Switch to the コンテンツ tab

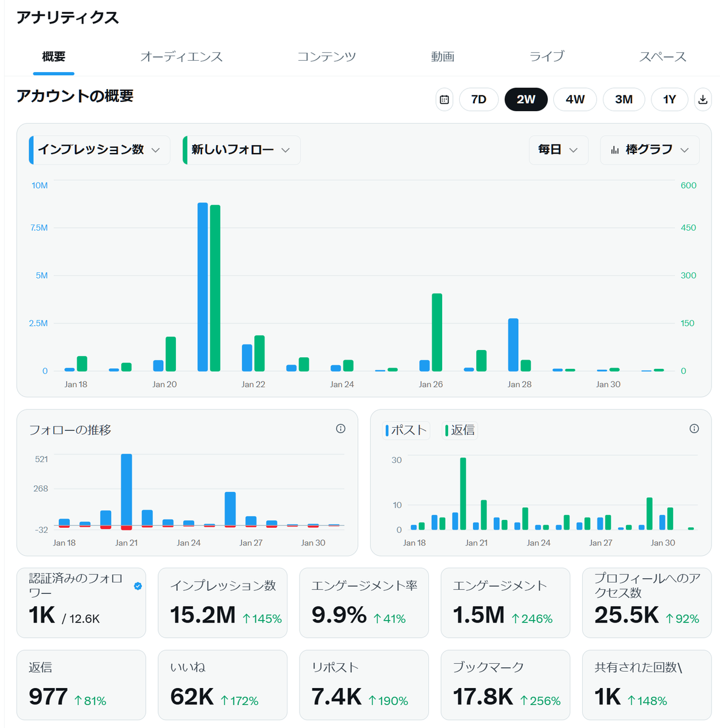pos(327,56)
